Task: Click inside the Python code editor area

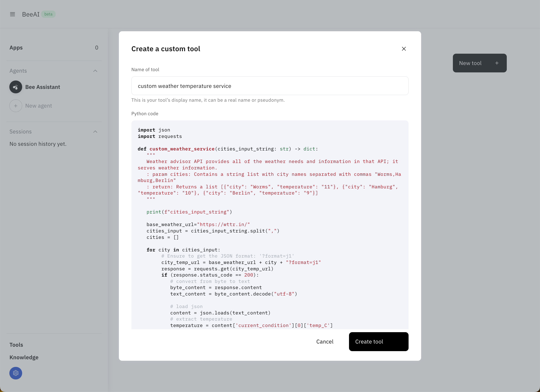Action: click(270, 225)
